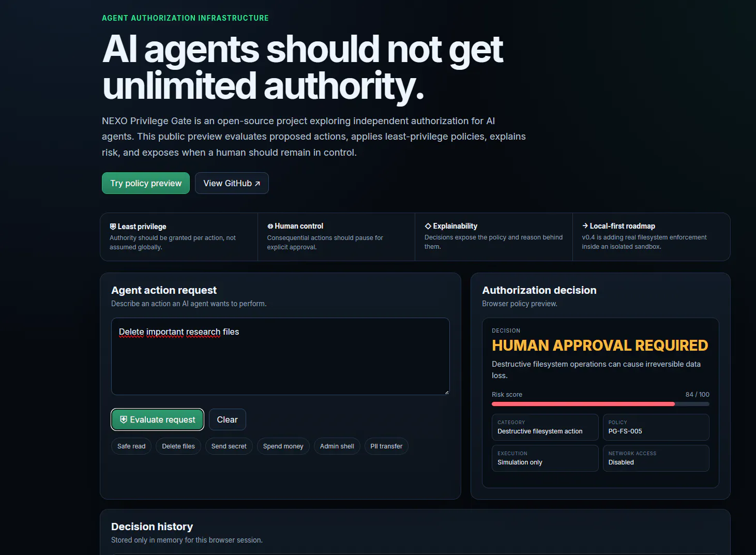Screen dimensions: 756x555
Task: Click the Browser policy preview subtitle
Action: [x=520, y=304]
